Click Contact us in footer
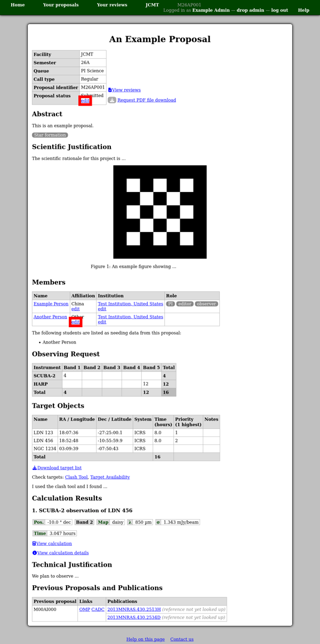This screenshot has width=320, height=644. [182, 639]
